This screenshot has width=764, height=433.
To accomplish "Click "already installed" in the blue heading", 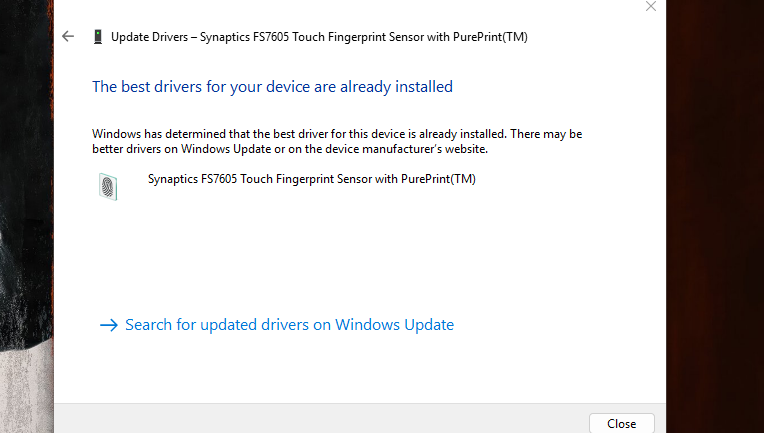I will click(x=396, y=87).
